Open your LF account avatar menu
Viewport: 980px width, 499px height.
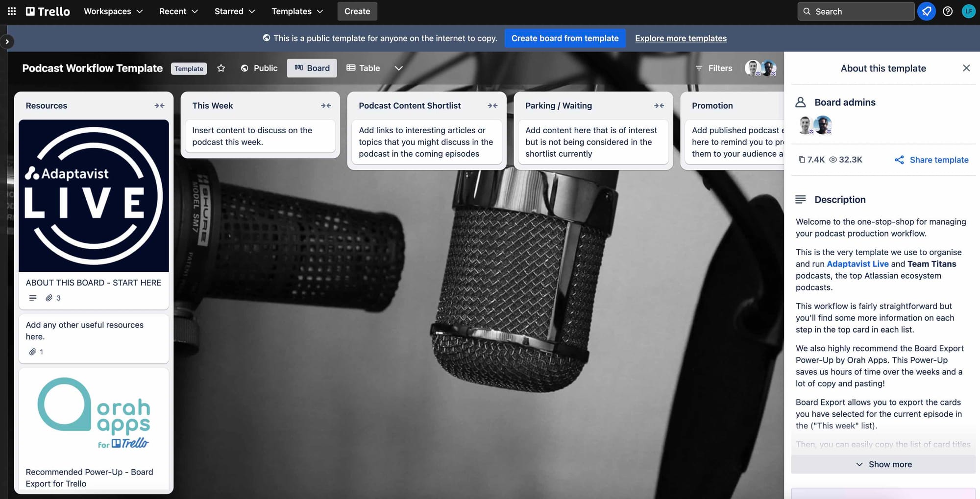pyautogui.click(x=968, y=11)
